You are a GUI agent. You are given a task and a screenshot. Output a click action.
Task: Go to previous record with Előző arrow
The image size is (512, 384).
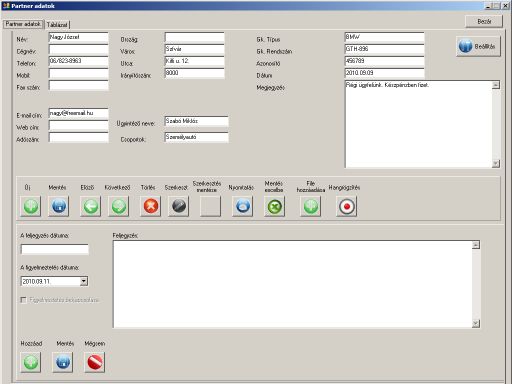(x=91, y=206)
